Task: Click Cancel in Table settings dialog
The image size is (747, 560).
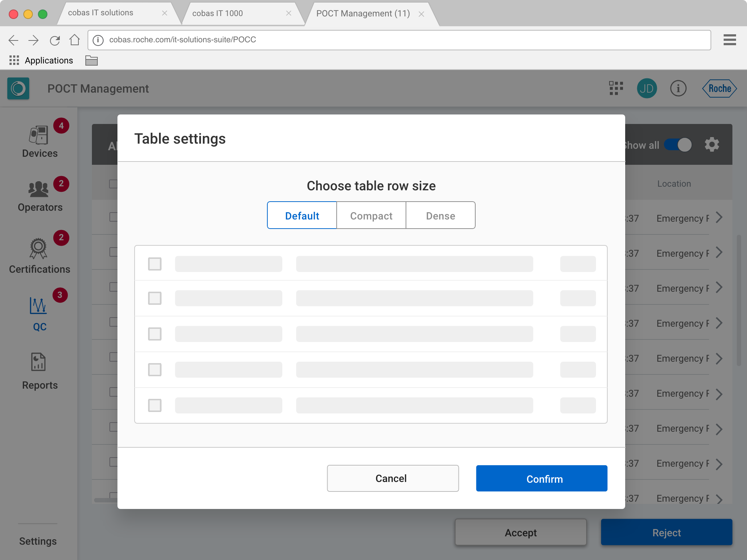Action: (x=392, y=478)
